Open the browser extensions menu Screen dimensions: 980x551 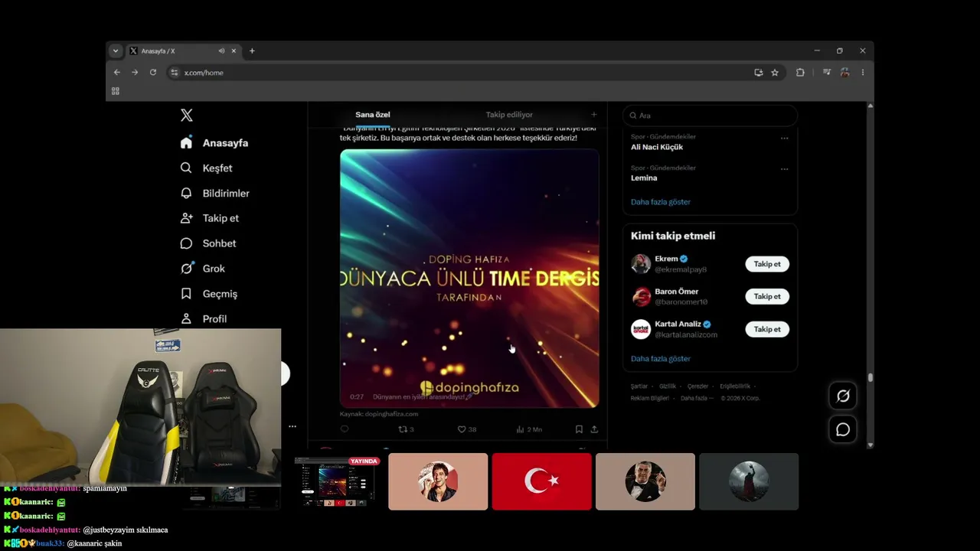[800, 73]
